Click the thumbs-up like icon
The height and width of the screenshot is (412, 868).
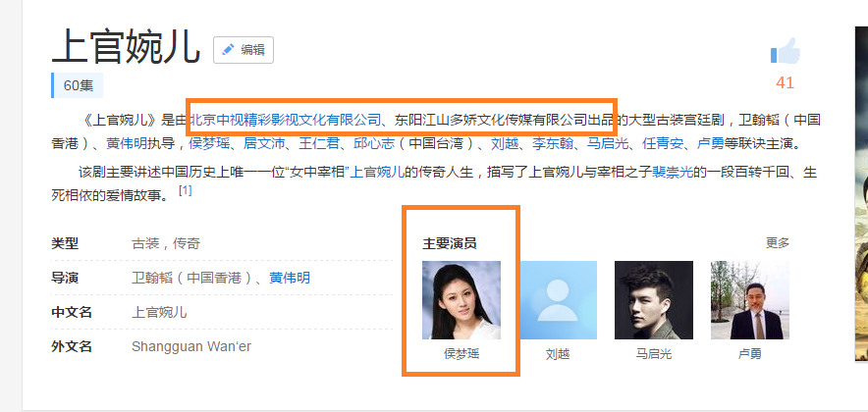(785, 51)
